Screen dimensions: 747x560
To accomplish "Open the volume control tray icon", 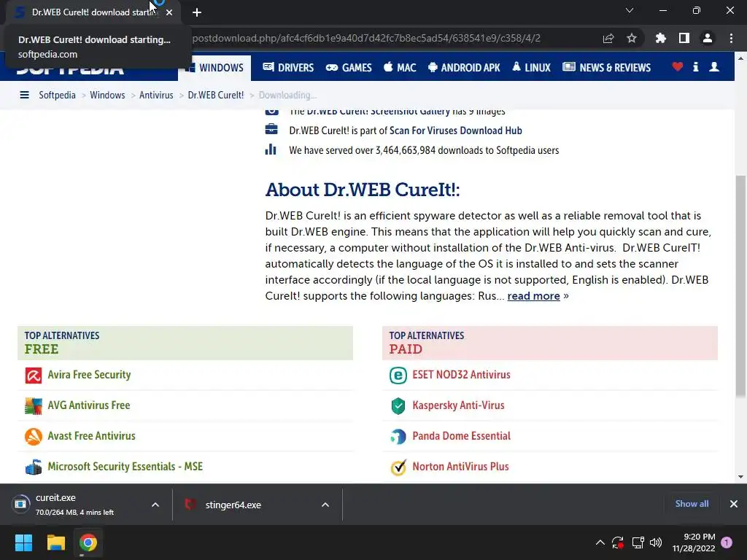I will 656,542.
